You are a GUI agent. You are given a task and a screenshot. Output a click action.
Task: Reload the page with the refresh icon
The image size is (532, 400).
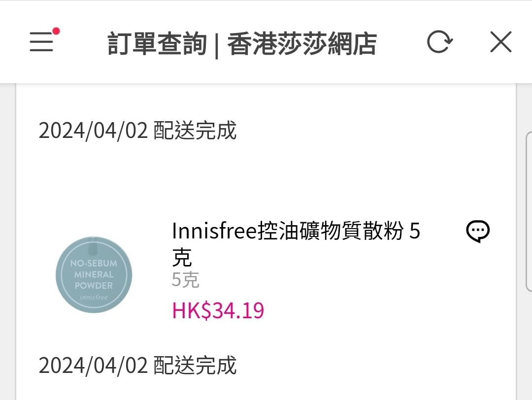pos(439,43)
